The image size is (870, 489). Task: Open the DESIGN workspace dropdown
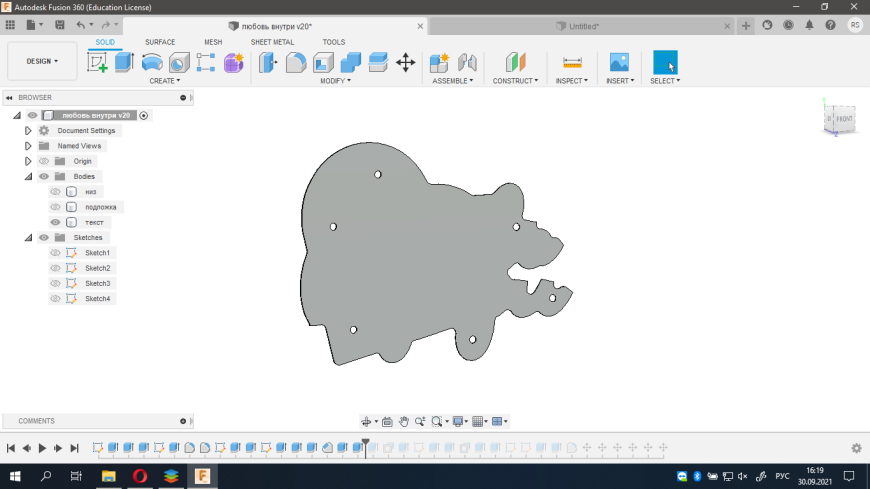[x=42, y=61]
